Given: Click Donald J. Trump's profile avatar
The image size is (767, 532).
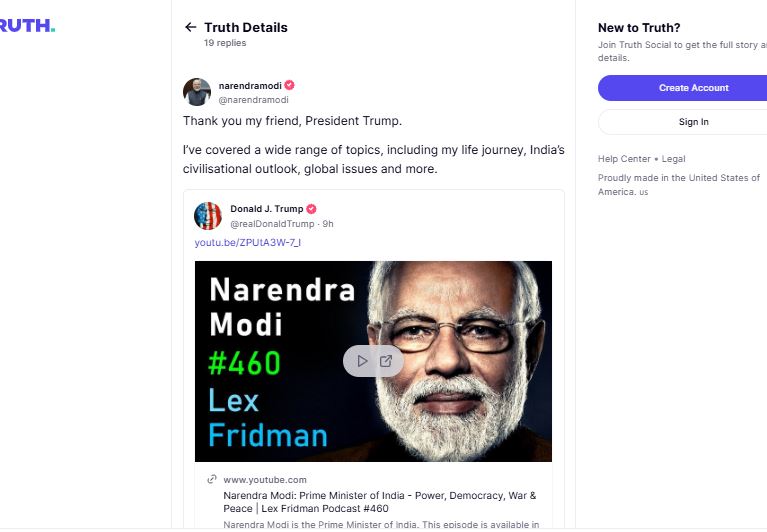Looking at the screenshot, I should pos(208,216).
